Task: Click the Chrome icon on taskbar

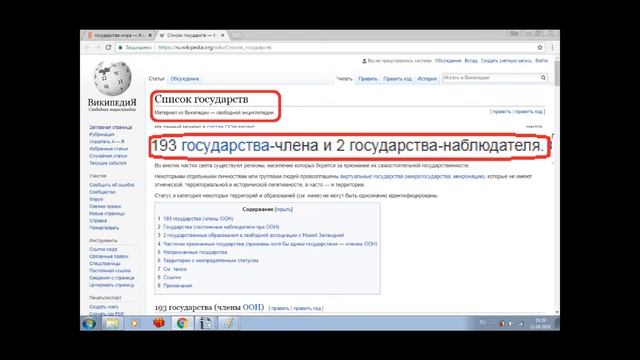Action: click(x=182, y=323)
